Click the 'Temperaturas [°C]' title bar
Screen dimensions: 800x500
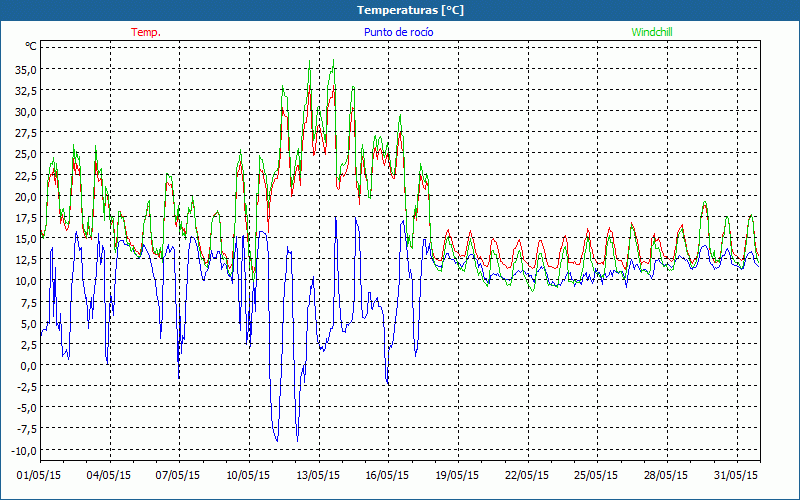[400, 10]
